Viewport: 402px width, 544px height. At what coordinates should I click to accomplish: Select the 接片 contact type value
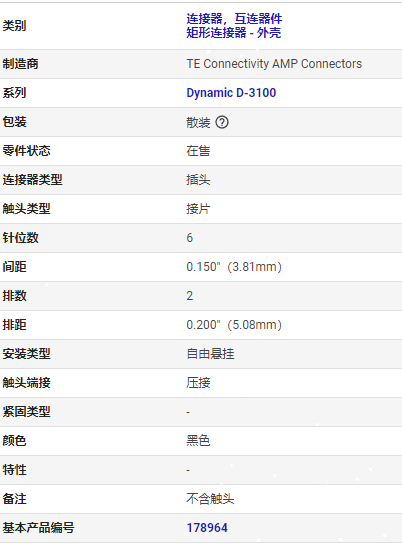pyautogui.click(x=198, y=209)
